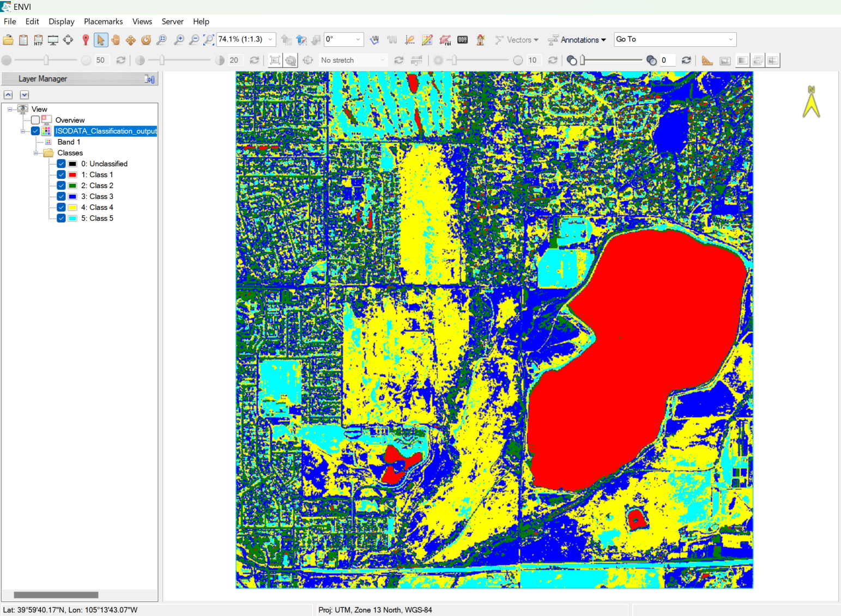
Task: Toggle the Class 5 checkbox off
Action: point(62,219)
